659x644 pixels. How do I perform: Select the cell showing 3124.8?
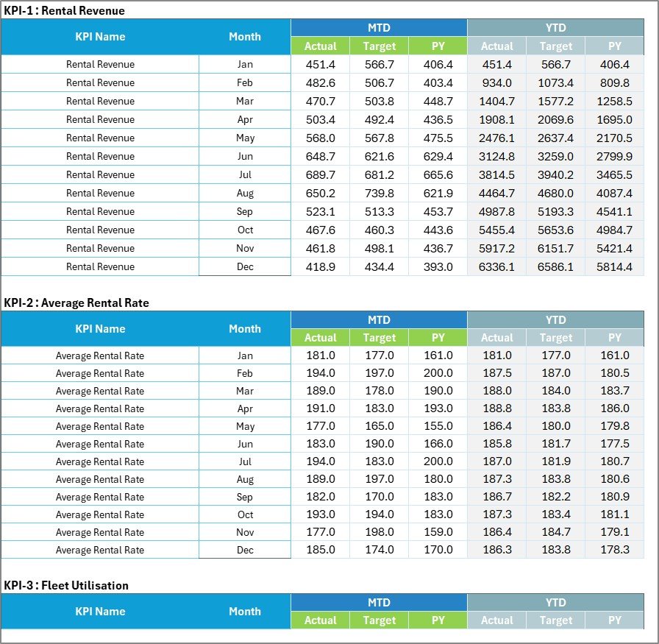tap(496, 157)
